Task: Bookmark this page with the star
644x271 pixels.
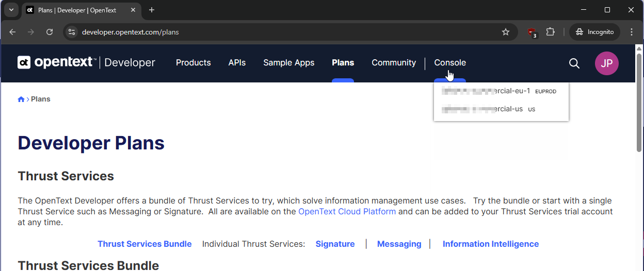Action: (506, 32)
